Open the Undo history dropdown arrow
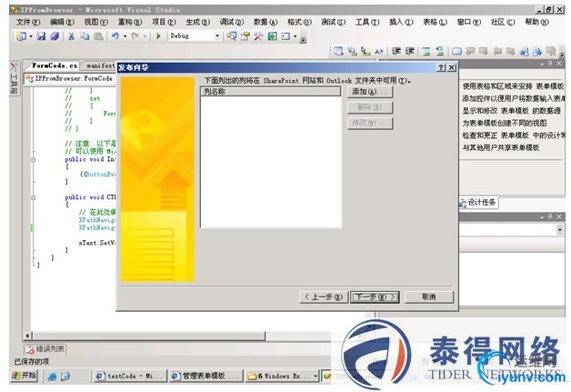The image size is (571, 392). [125, 36]
